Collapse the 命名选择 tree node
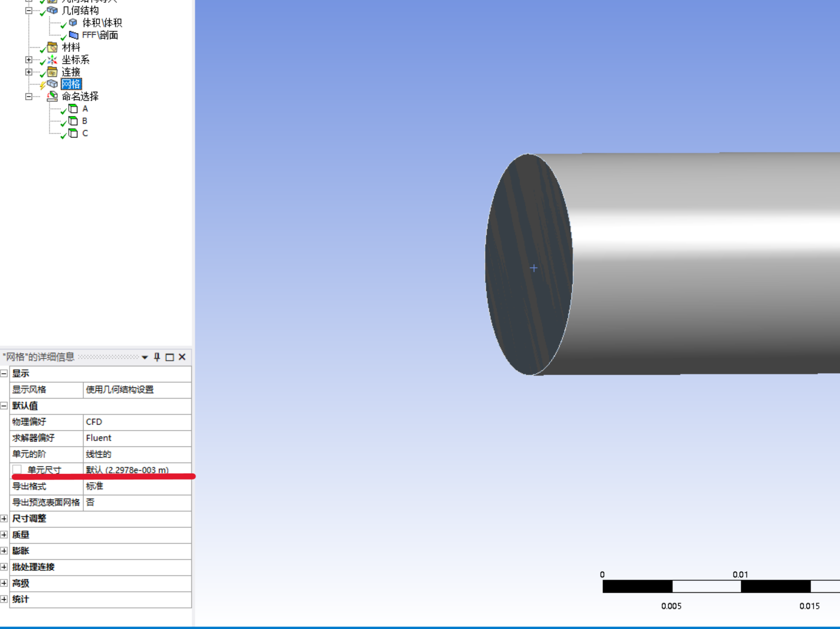840x629 pixels. click(29, 96)
